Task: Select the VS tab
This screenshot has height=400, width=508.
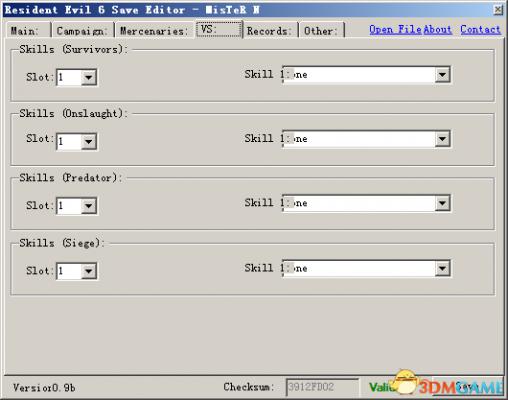Action: pos(219,29)
